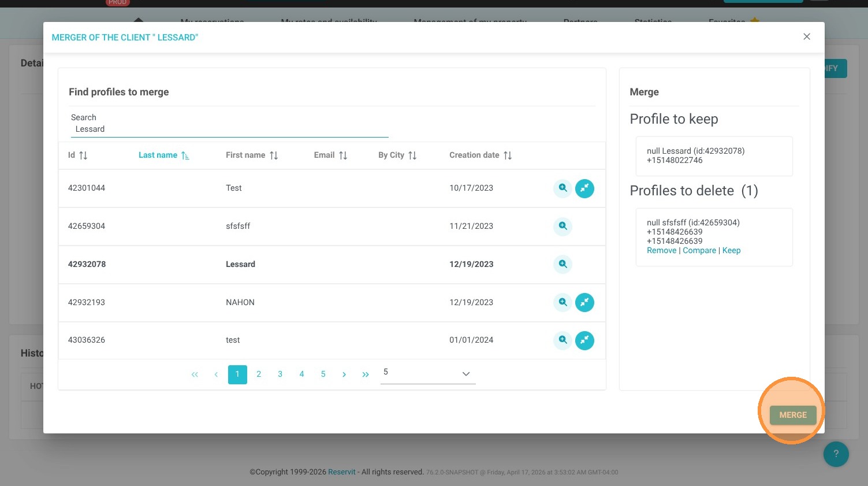Click 'Profiles to delete (1)' heading

tap(694, 191)
